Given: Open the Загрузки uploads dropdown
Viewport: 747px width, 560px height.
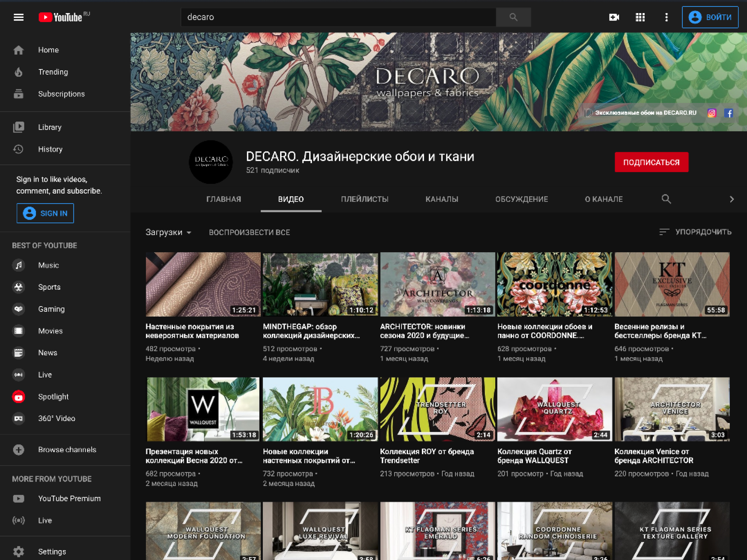Looking at the screenshot, I should click(x=168, y=232).
